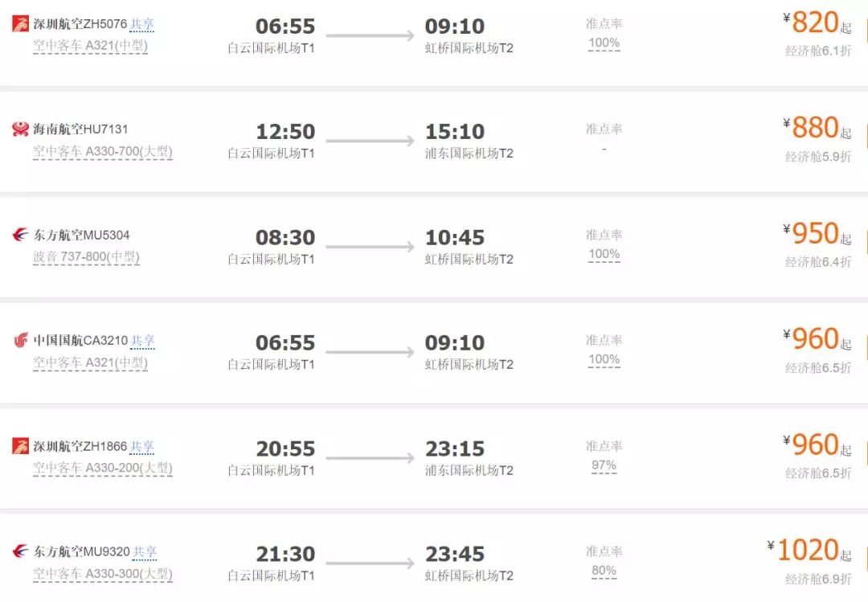Show aircraft info for 空中客车 A330-200(大型)
The width and height of the screenshot is (868, 602).
pyautogui.click(x=102, y=468)
